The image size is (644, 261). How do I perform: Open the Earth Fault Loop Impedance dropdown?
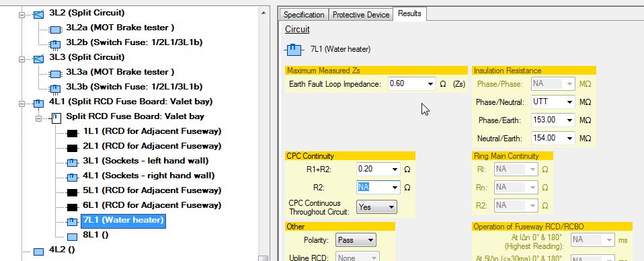tap(430, 84)
